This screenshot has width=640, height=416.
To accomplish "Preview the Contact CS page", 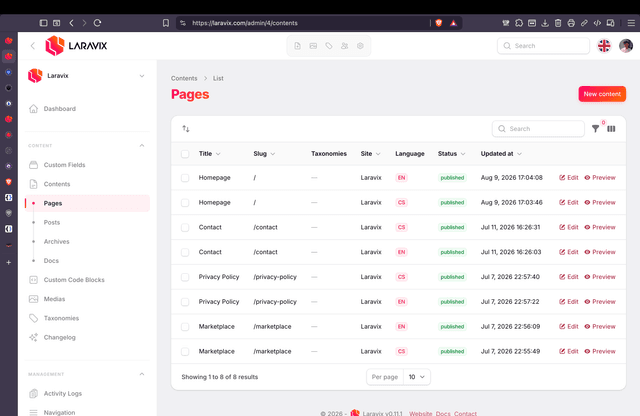I will pos(600,227).
